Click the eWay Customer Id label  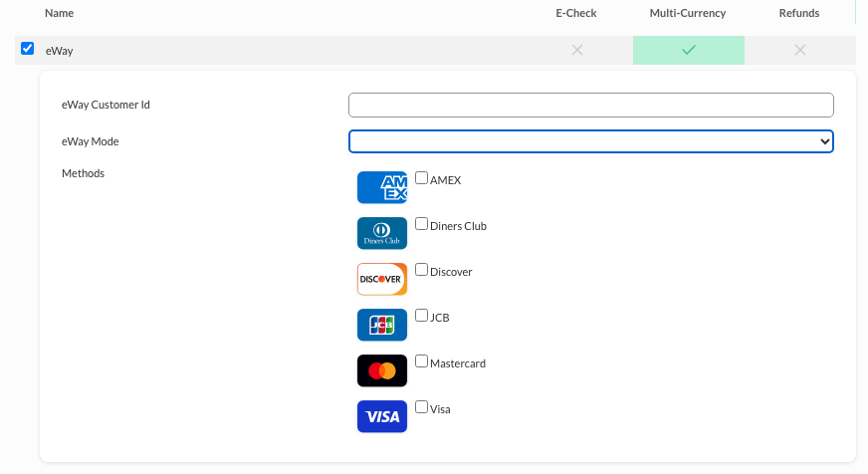click(x=106, y=105)
